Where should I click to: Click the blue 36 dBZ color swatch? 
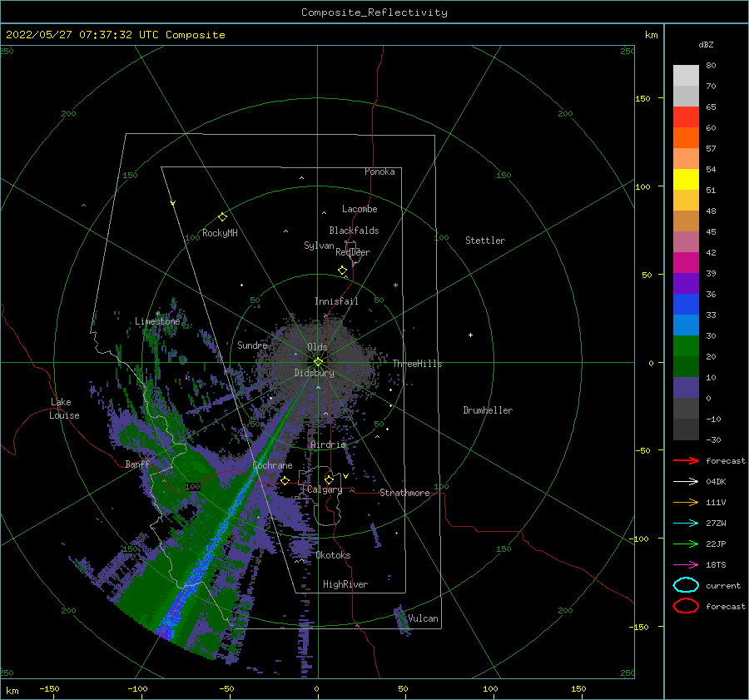[x=686, y=305]
